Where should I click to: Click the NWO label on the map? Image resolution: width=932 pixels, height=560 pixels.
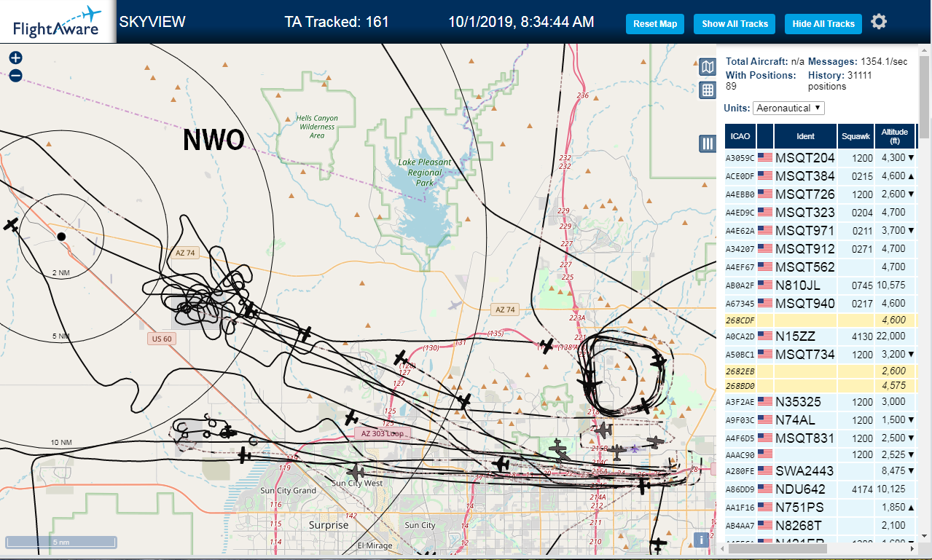pos(213,139)
